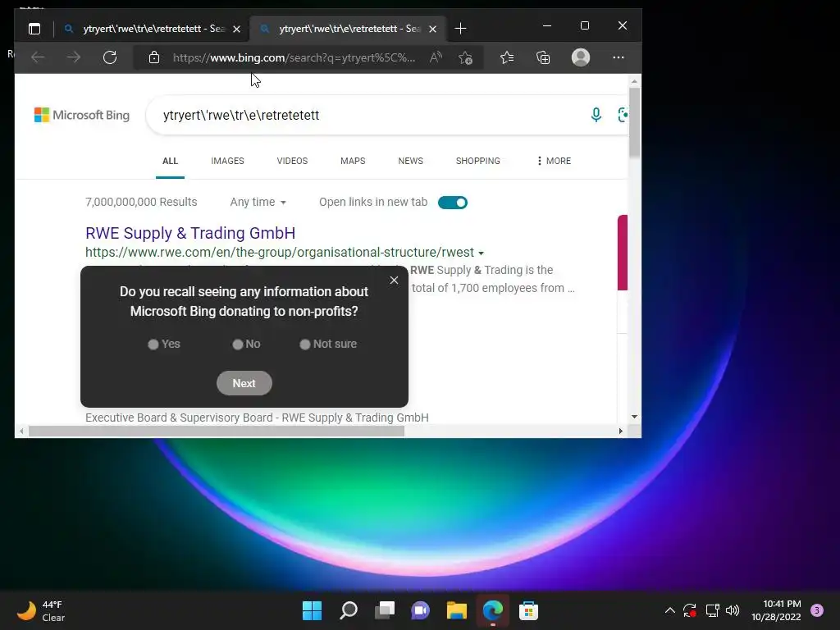Screen dimensions: 840x630
Task: Open the Edge tab actions menu icon
Action: coord(34,29)
